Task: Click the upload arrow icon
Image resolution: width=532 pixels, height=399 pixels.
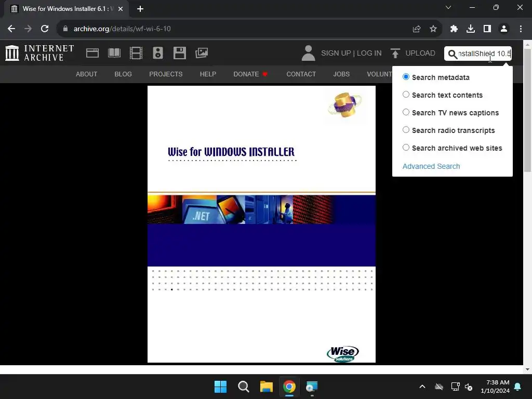Action: [x=395, y=54]
